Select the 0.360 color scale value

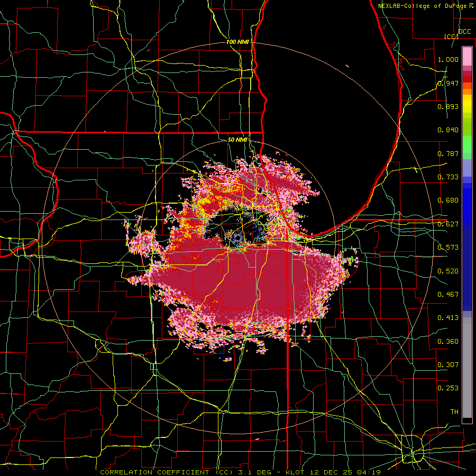click(448, 342)
